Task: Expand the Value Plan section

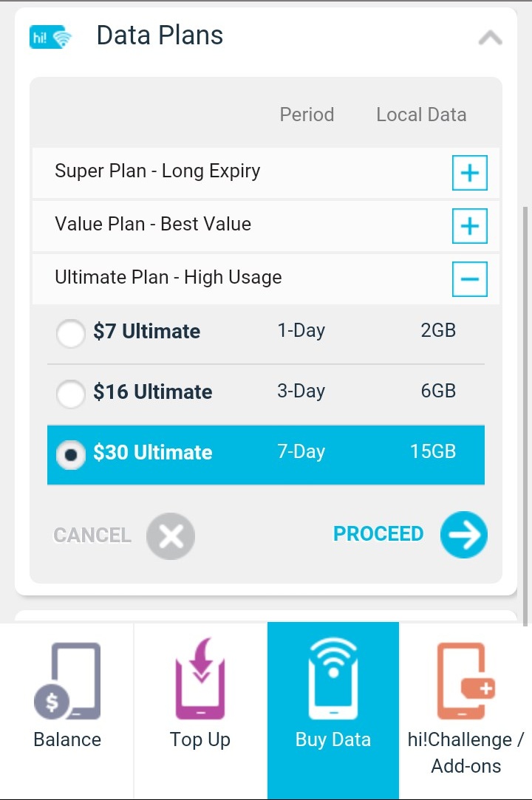Action: [x=470, y=226]
